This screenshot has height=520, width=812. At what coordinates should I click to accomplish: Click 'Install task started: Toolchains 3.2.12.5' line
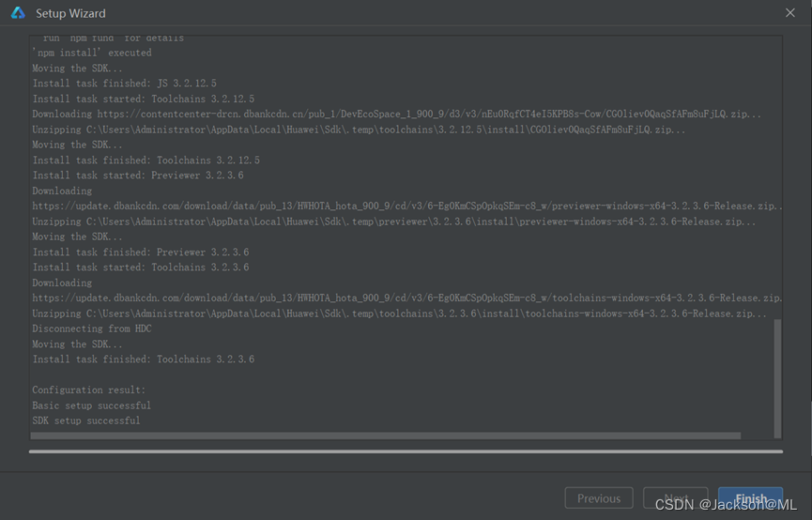coord(144,99)
